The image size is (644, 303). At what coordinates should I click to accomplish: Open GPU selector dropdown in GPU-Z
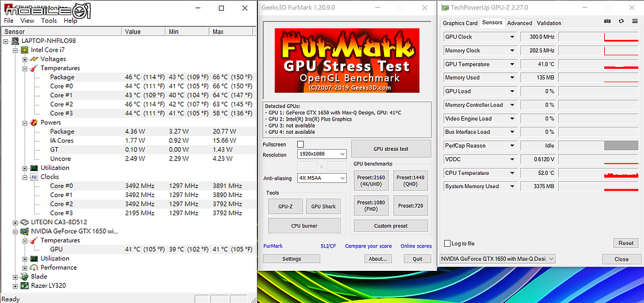point(498,259)
